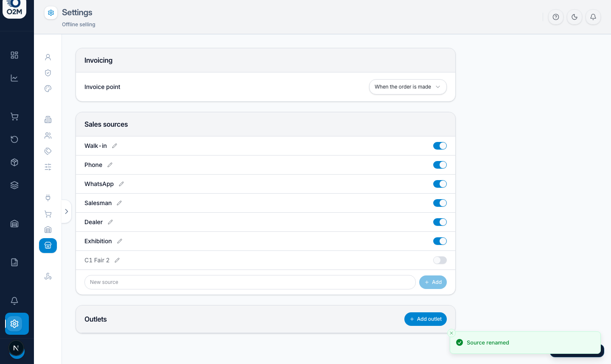The height and width of the screenshot is (364, 611).
Task: Edit the C1 Fair 2 source name
Action: (x=117, y=260)
